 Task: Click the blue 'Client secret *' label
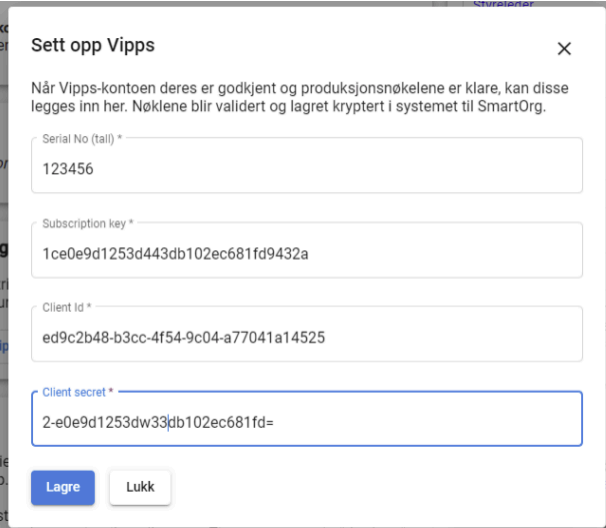click(77, 390)
